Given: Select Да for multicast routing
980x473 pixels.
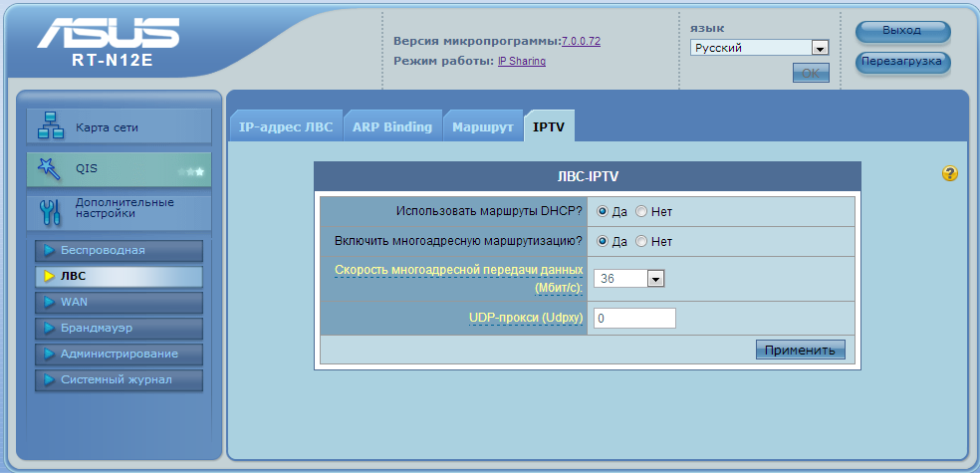Looking at the screenshot, I should 603,241.
